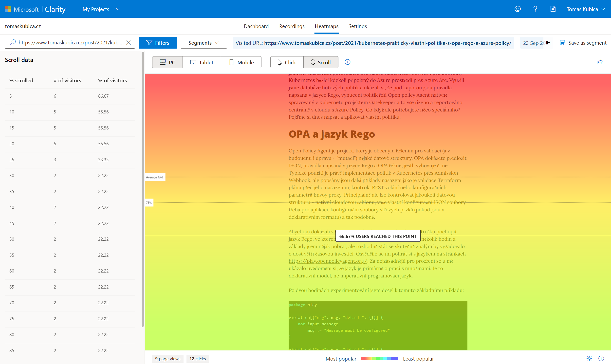Image resolution: width=611 pixels, height=364 pixels.
Task: Switch device view to Mobile
Action: click(241, 62)
